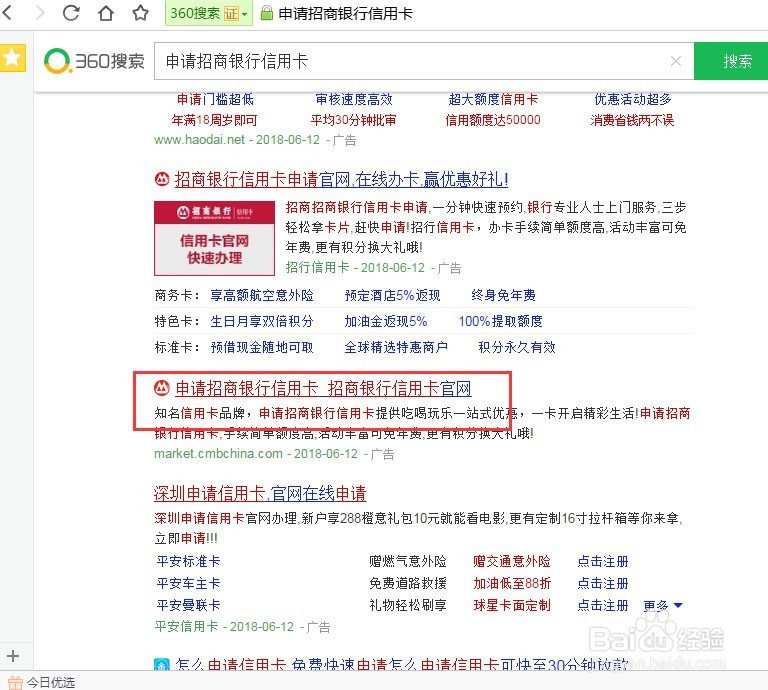The width and height of the screenshot is (768, 690).
Task: Click www.haodai.net URL text
Action: pos(199,140)
